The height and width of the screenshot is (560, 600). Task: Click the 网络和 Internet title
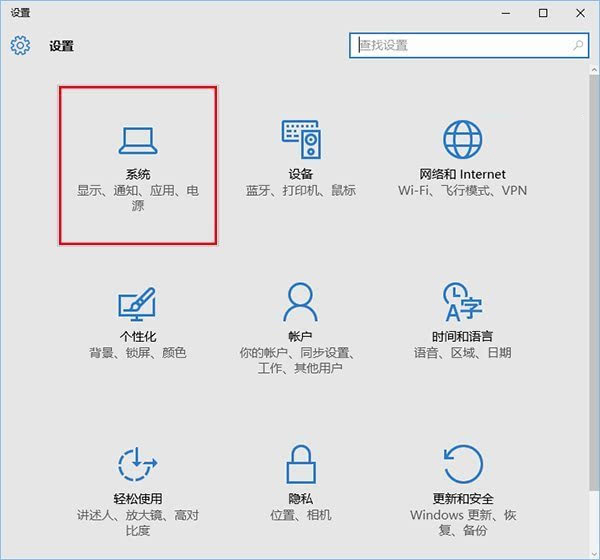coord(462,175)
